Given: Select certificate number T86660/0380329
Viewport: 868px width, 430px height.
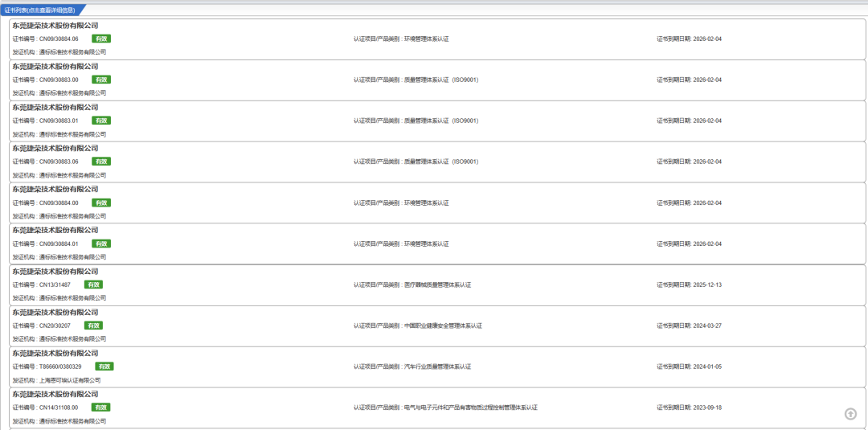Looking at the screenshot, I should click(x=60, y=367).
